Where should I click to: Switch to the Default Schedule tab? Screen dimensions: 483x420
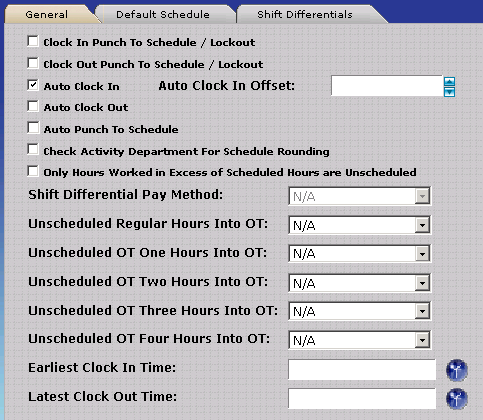pyautogui.click(x=163, y=15)
